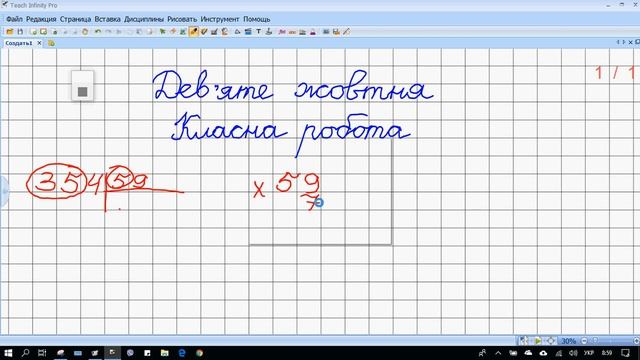640x360 pixels.
Task: Open the notification center icon
Action: point(625,353)
